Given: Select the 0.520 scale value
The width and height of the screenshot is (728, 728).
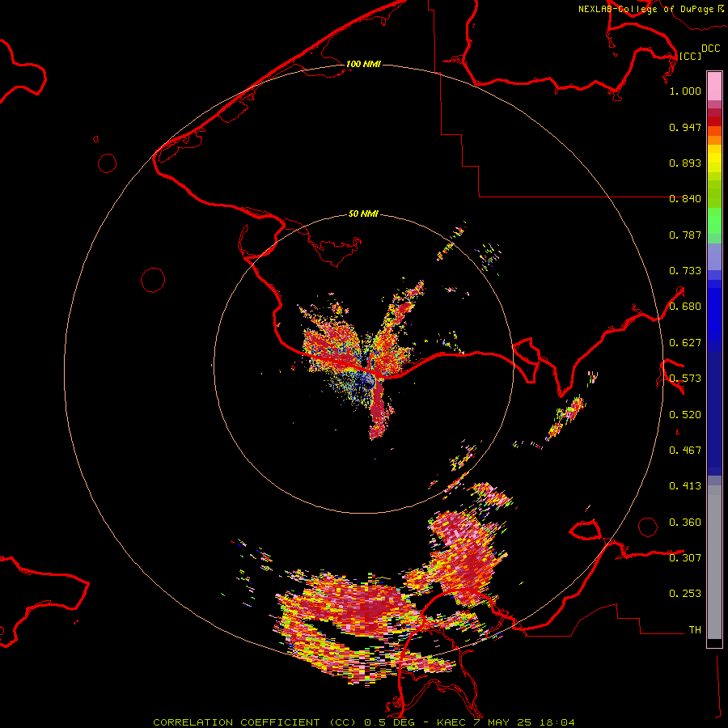Looking at the screenshot, I should tap(685, 415).
